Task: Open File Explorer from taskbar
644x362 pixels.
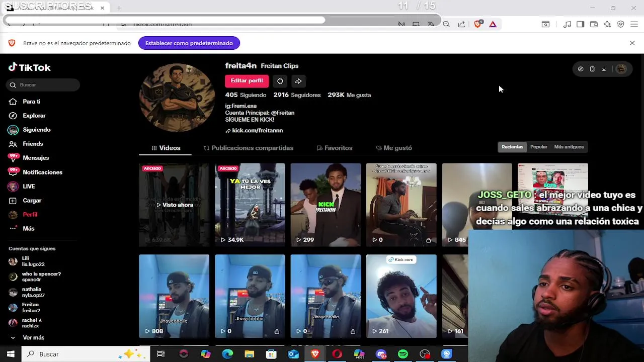Action: [249, 354]
